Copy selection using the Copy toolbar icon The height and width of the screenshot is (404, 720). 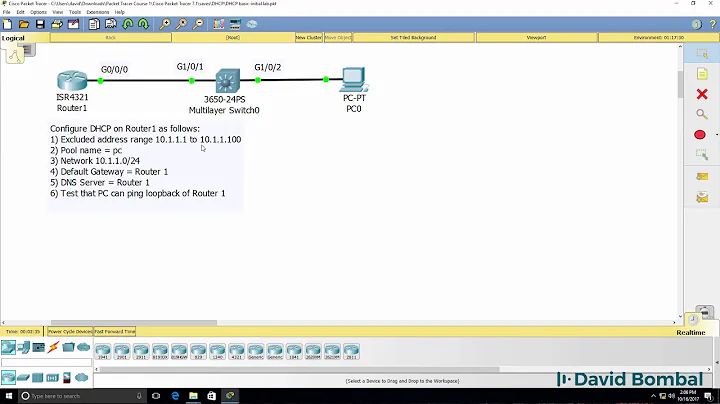[94, 24]
